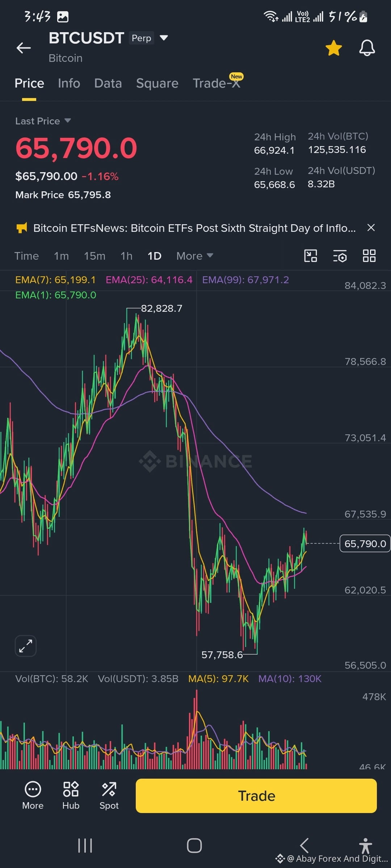
Task: Open price alert bell icon
Action: tap(367, 48)
